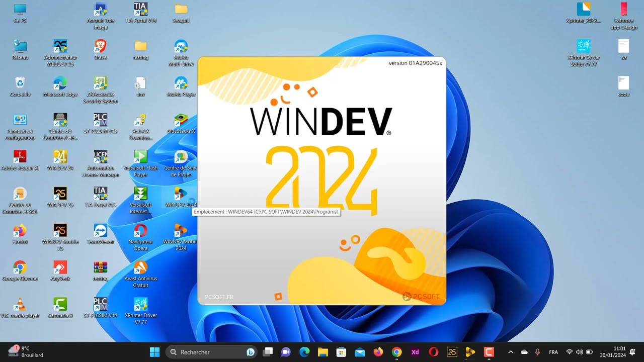The height and width of the screenshot is (362, 644).
Task: Open the FRA language input switcher
Action: [553, 352]
